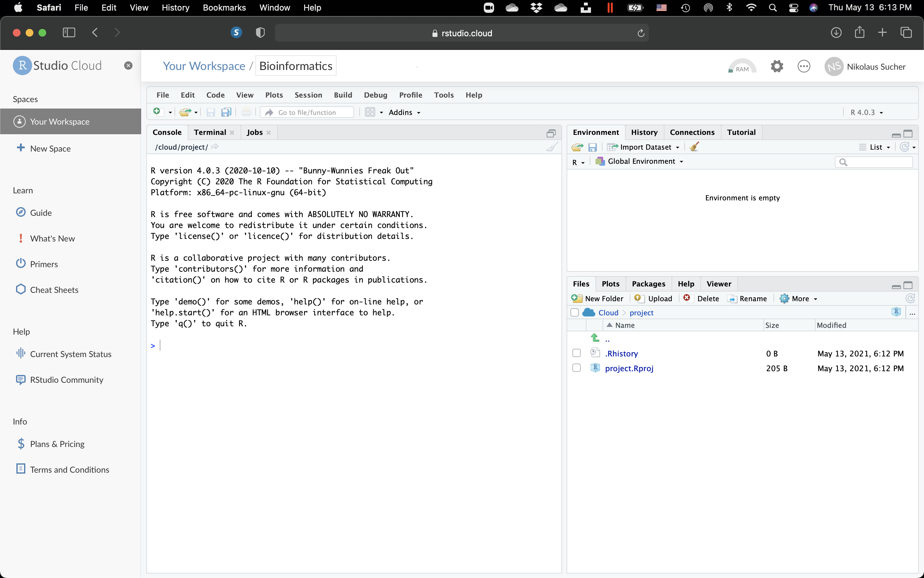Switch to the Connections tab

click(x=692, y=132)
